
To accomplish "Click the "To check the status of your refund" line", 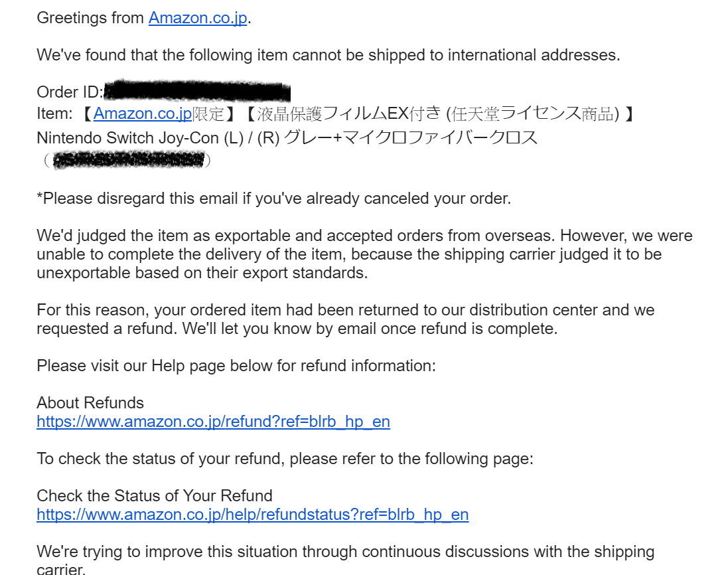I will (285, 459).
